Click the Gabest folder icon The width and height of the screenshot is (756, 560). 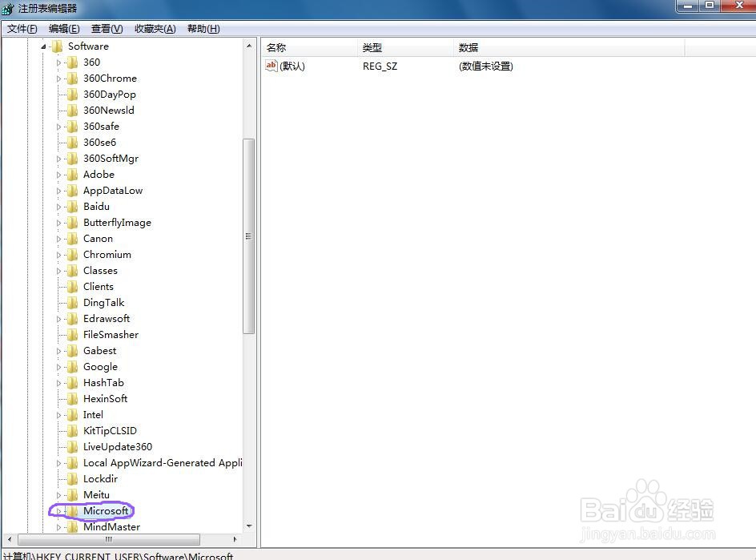pos(72,351)
